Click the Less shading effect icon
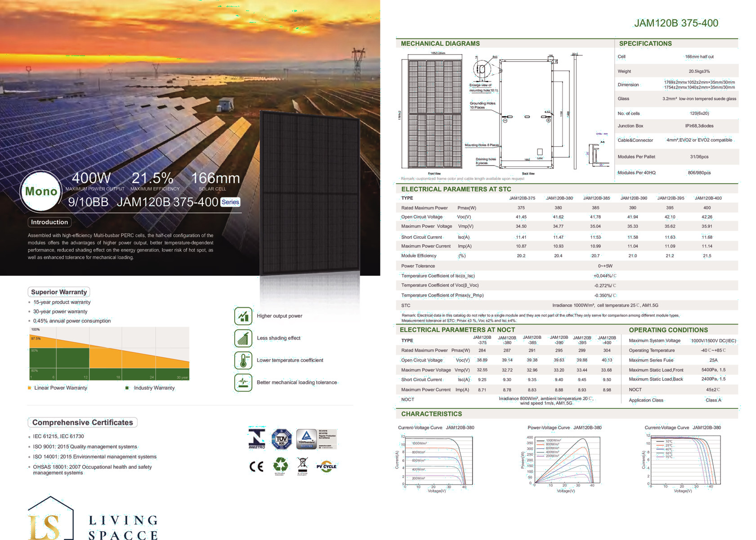 [243, 338]
